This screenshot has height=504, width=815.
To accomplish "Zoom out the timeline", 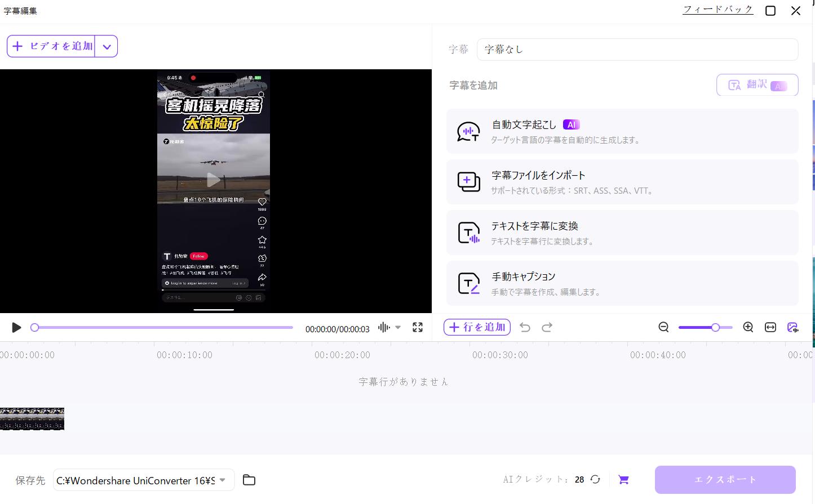I will [663, 327].
